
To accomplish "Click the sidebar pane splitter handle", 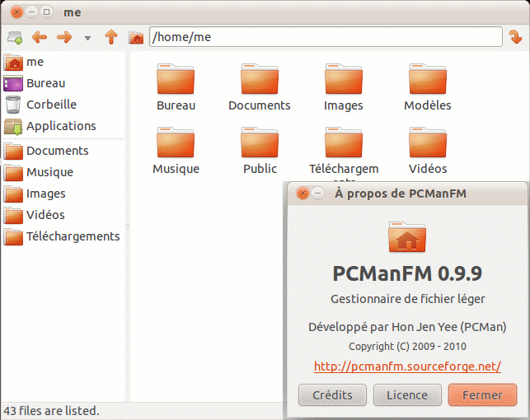I will pyautogui.click(x=128, y=226).
